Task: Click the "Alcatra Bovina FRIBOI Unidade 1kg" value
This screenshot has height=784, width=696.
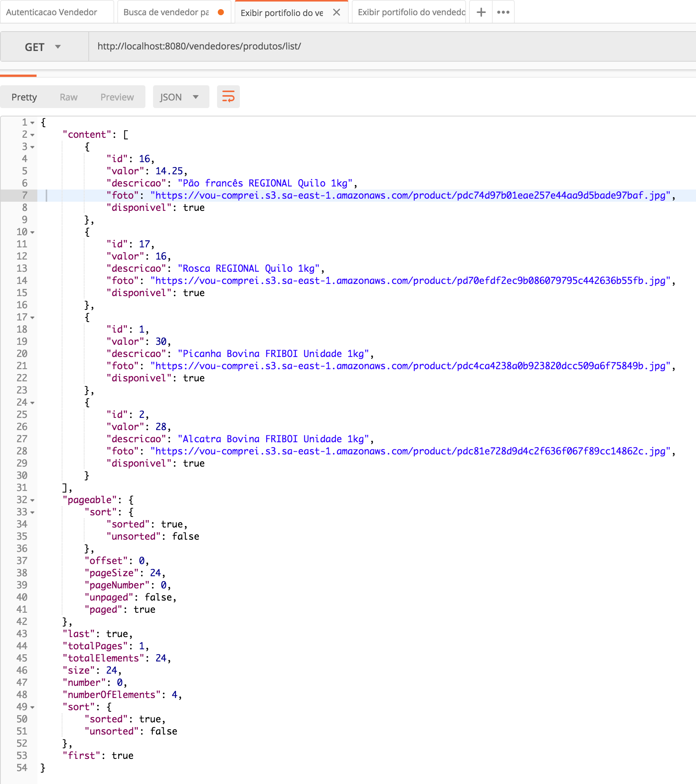Action: (x=273, y=439)
